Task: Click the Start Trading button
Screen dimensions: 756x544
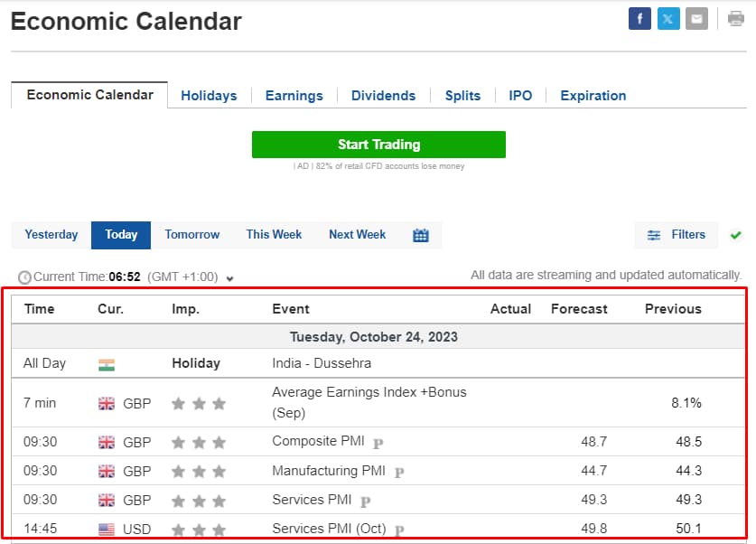Action: click(x=378, y=145)
